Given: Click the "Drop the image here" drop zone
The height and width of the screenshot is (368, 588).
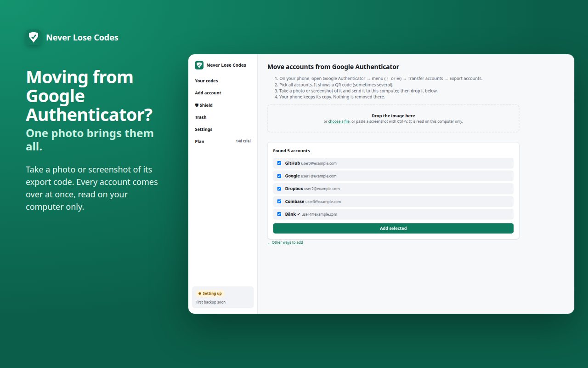Looking at the screenshot, I should click(x=393, y=119).
